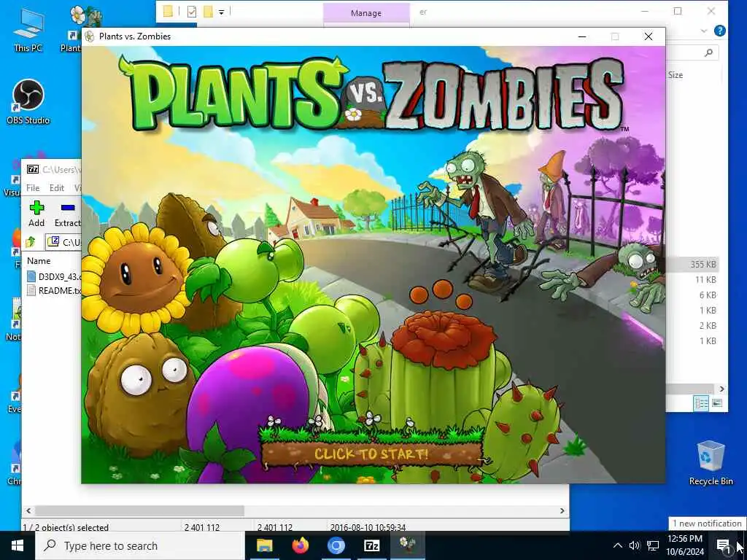Click the Quick Access properties checkmark icon
This screenshot has height=560, width=747.
[x=192, y=12]
